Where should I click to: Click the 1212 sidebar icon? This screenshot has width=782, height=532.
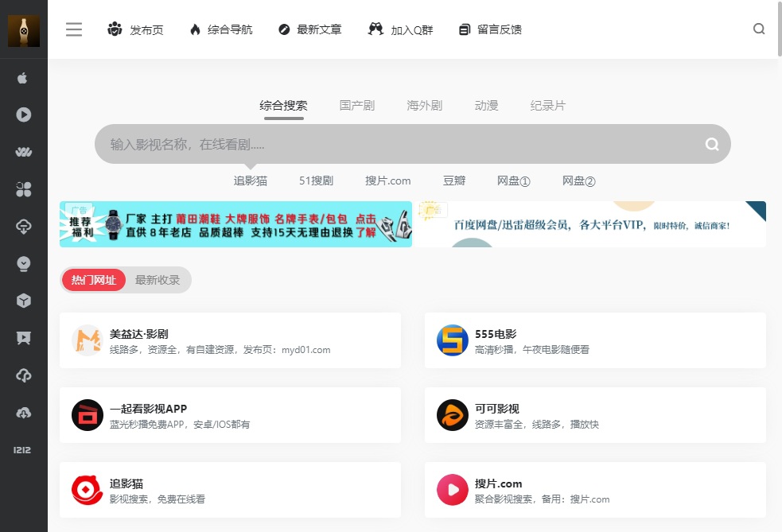tap(22, 450)
